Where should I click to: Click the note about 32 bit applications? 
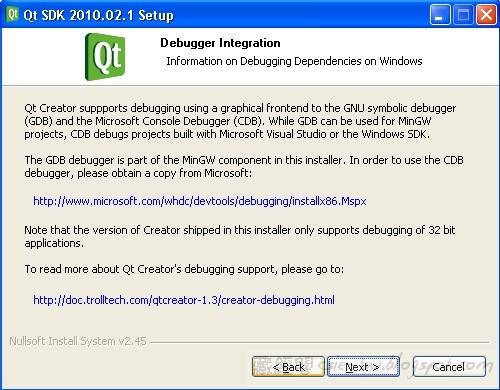(x=240, y=236)
